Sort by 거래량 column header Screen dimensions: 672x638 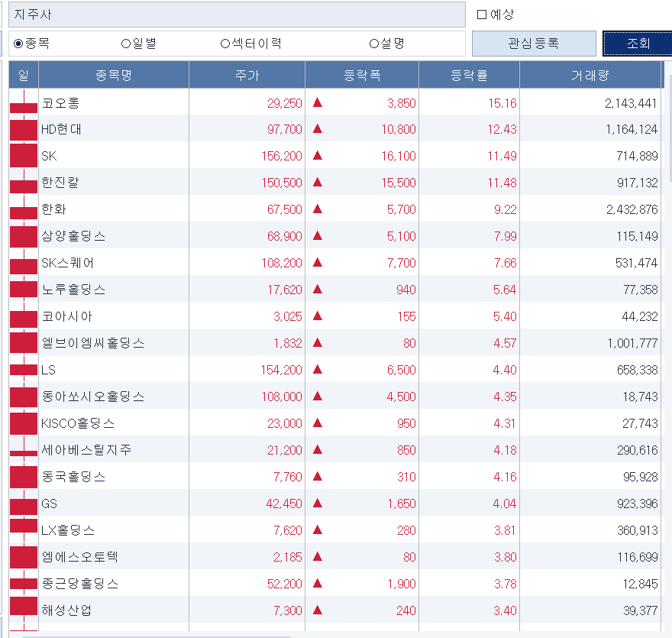coord(590,75)
